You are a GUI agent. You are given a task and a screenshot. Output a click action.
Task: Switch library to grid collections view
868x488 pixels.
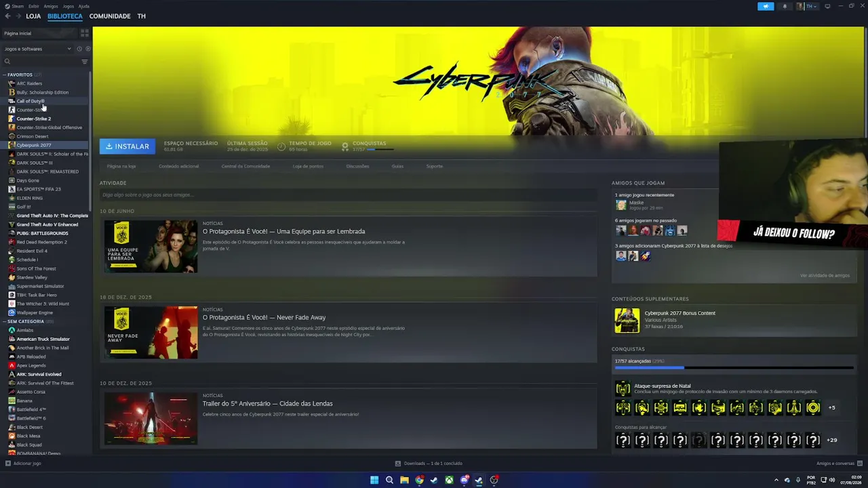coord(85,33)
